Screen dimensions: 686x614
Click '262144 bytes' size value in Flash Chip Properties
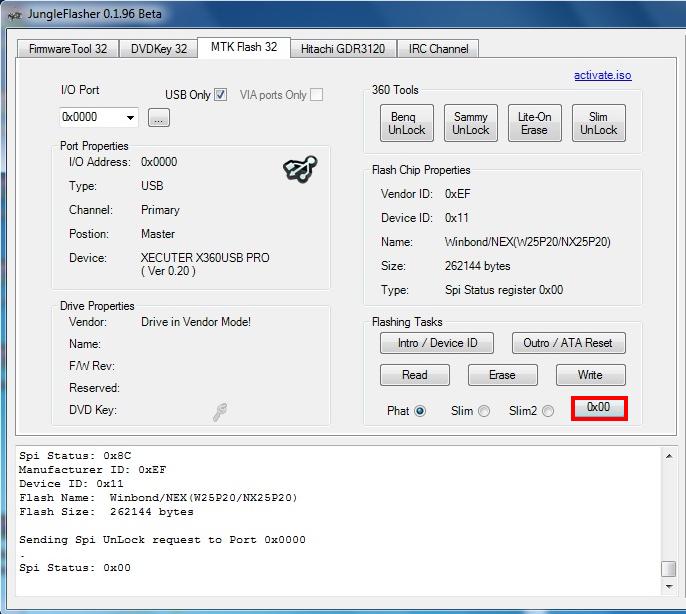pyautogui.click(x=477, y=266)
